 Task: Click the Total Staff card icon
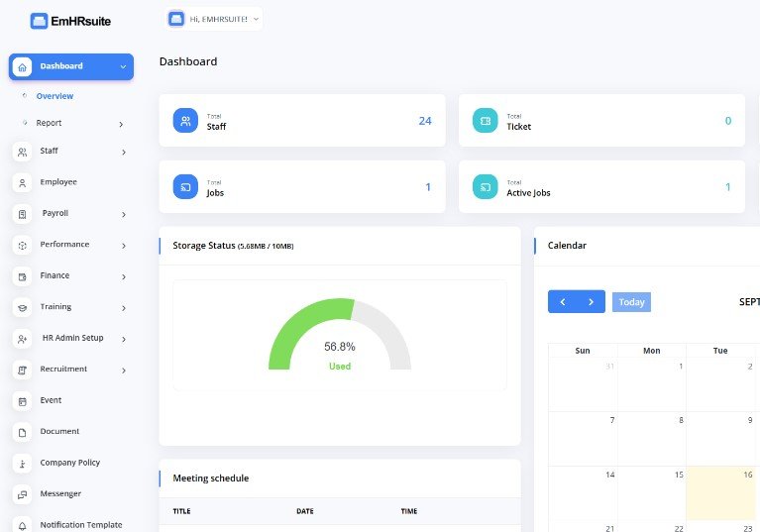pos(185,121)
